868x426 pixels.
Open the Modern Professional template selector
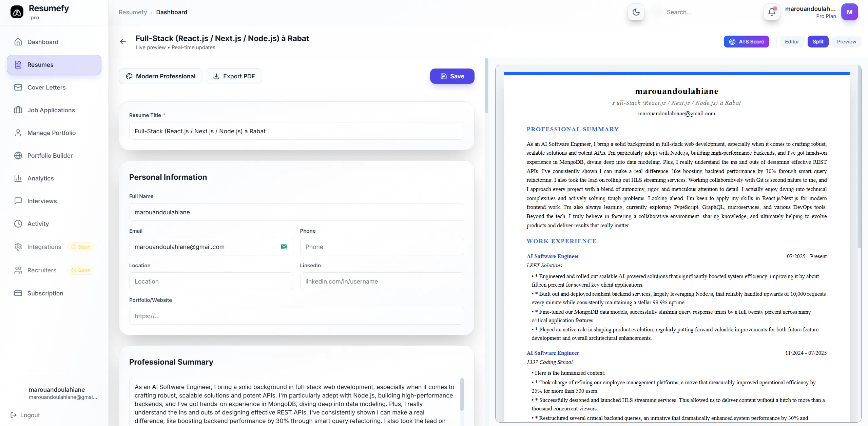tap(160, 76)
